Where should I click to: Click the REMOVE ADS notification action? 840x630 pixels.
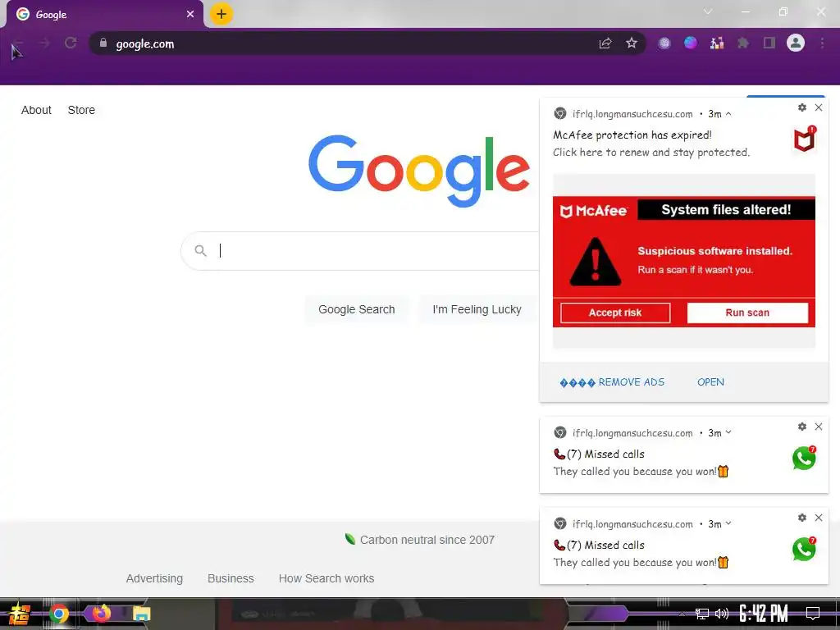click(x=612, y=382)
